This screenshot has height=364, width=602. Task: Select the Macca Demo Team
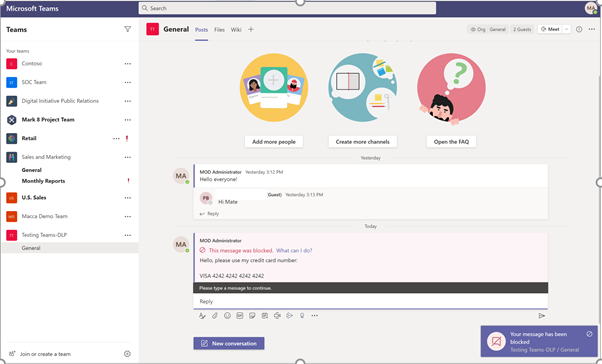point(45,217)
